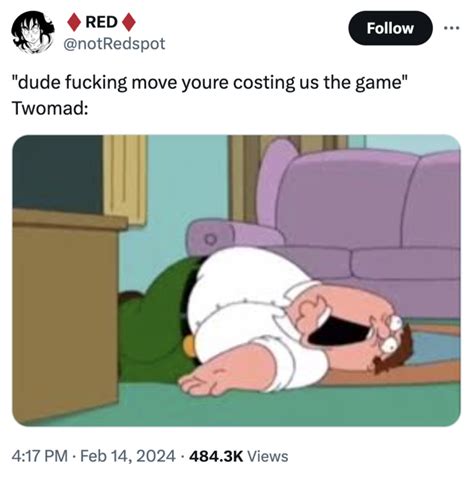Screen dimensions: 474x480
Task: Click the red diamond after RED name
Action: tap(129, 22)
